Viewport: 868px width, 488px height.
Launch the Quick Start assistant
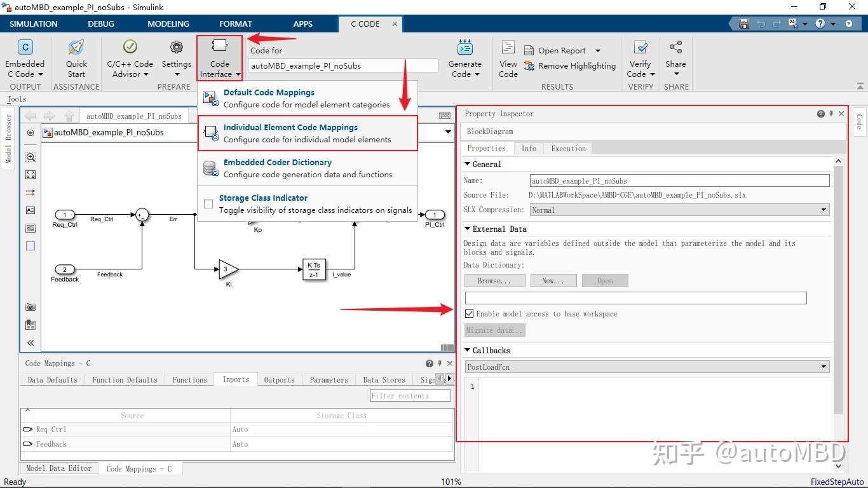(76, 58)
